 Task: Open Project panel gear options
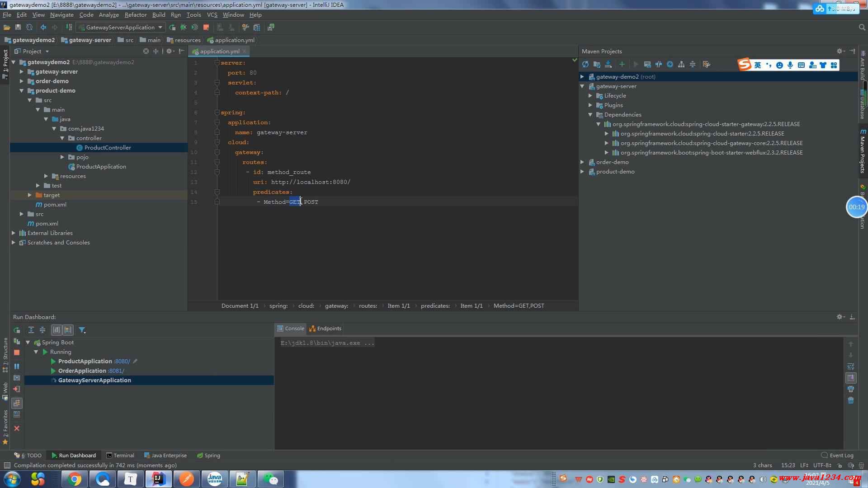tap(170, 51)
